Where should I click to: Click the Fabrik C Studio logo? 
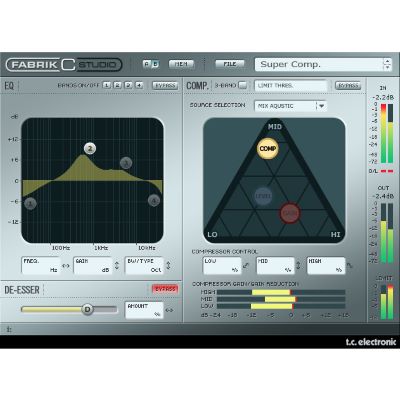64,65
